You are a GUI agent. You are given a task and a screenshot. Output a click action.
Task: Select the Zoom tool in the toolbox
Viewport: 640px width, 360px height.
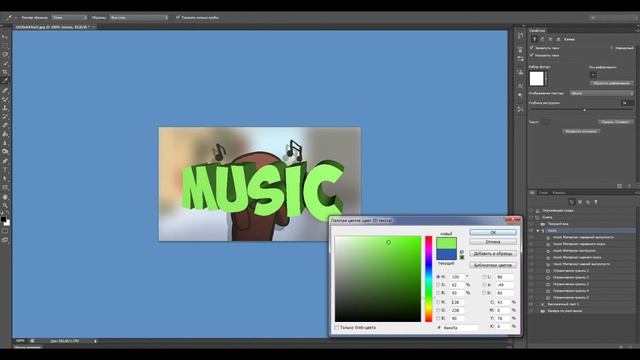[x=5, y=205]
